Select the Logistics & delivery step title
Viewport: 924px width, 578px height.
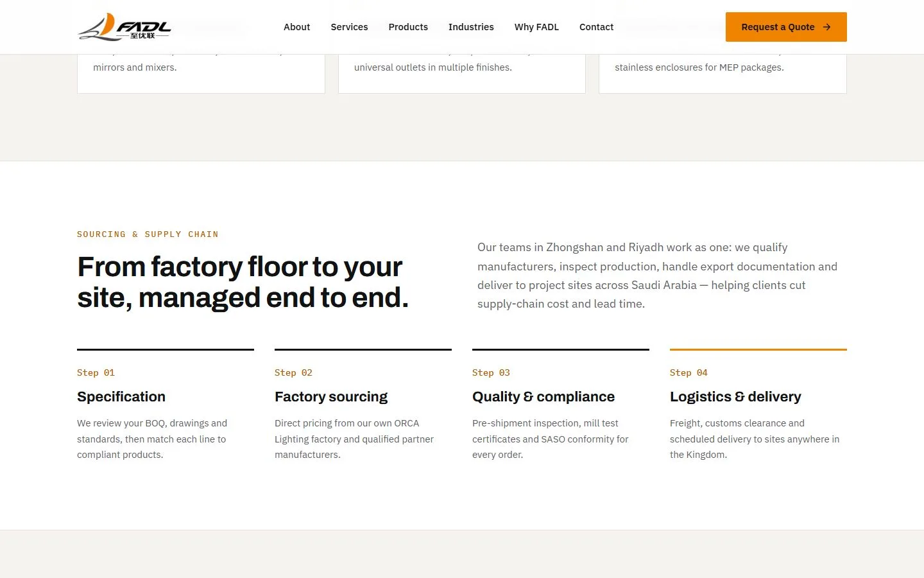pyautogui.click(x=735, y=397)
